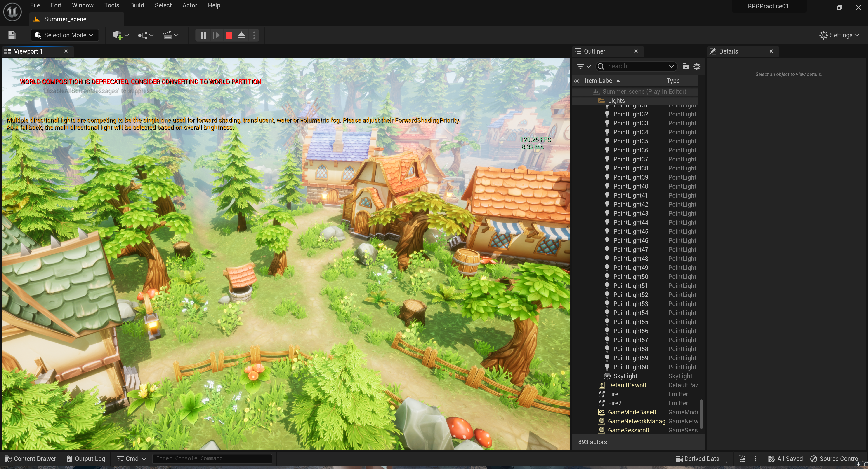Select PointLight45 in the Outliner

(x=630, y=231)
